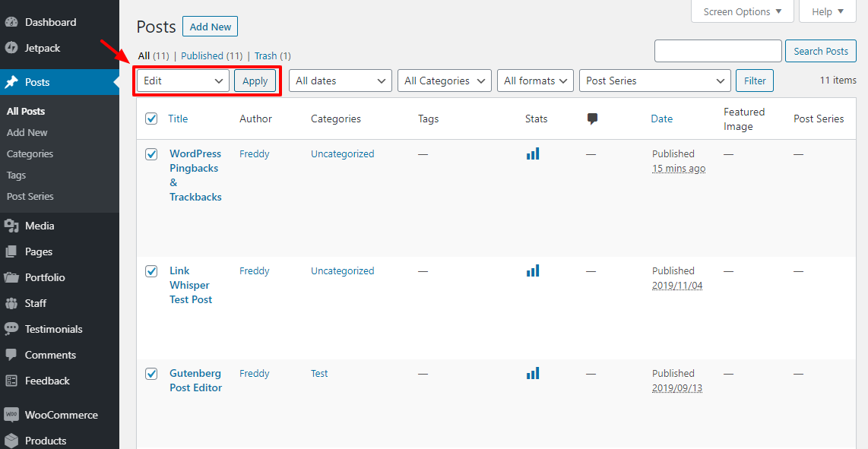The height and width of the screenshot is (449, 868).
Task: Click the 11 items count text
Action: click(x=838, y=81)
